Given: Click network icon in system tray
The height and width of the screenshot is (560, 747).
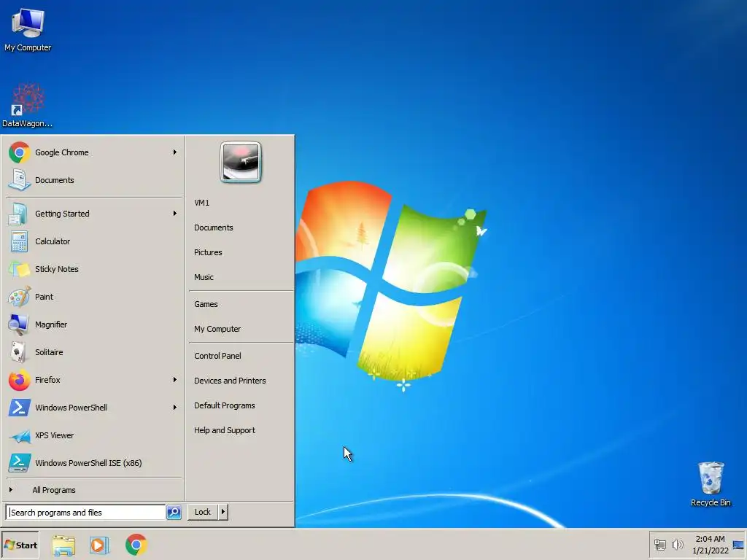Looking at the screenshot, I should point(659,545).
